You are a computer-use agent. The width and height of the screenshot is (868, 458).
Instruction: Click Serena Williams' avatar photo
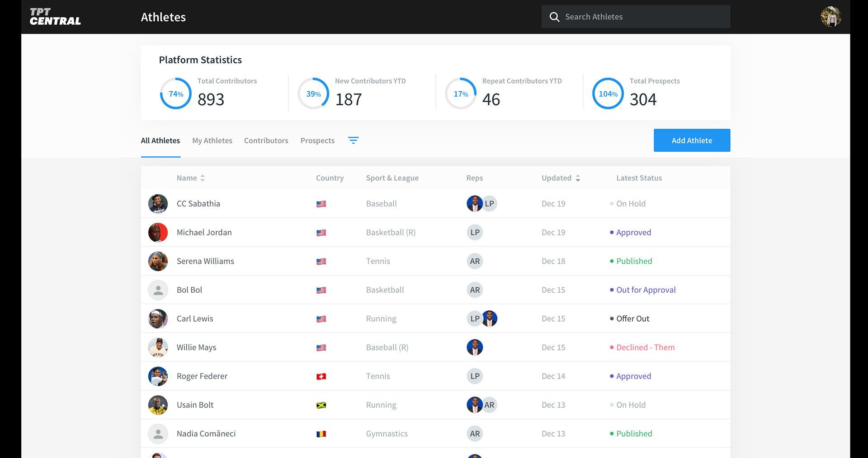[x=158, y=261]
